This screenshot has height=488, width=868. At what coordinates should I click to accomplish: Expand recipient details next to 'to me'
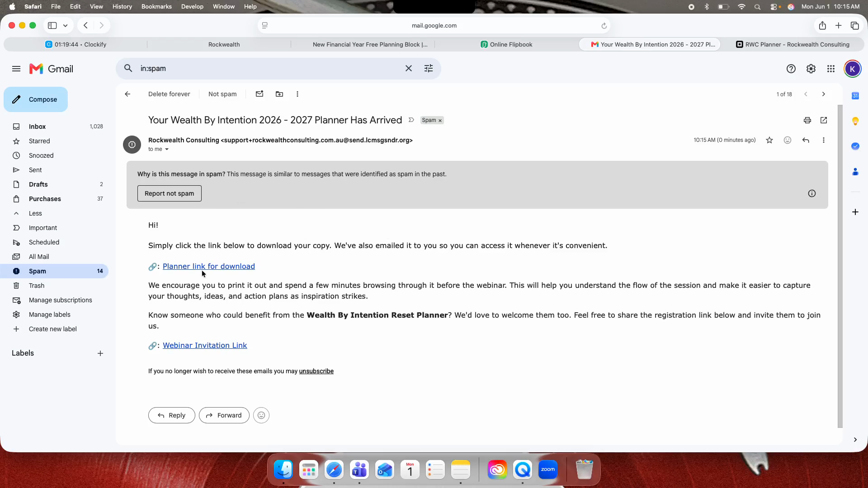(x=167, y=149)
